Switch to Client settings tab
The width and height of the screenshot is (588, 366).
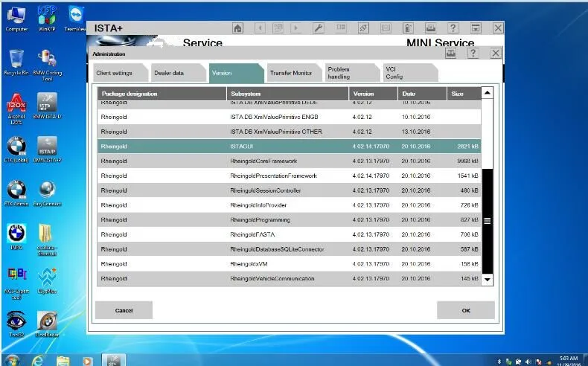click(x=120, y=73)
